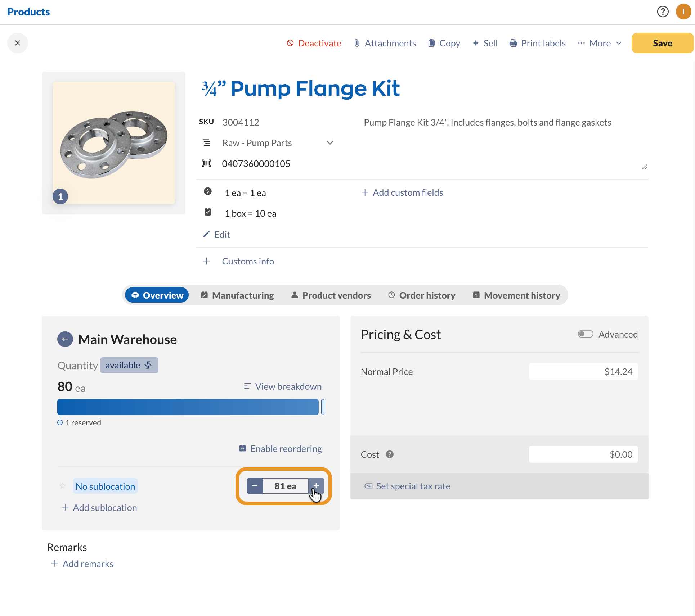View the quantity breakdown
This screenshot has height=616, width=695.
coord(283,386)
